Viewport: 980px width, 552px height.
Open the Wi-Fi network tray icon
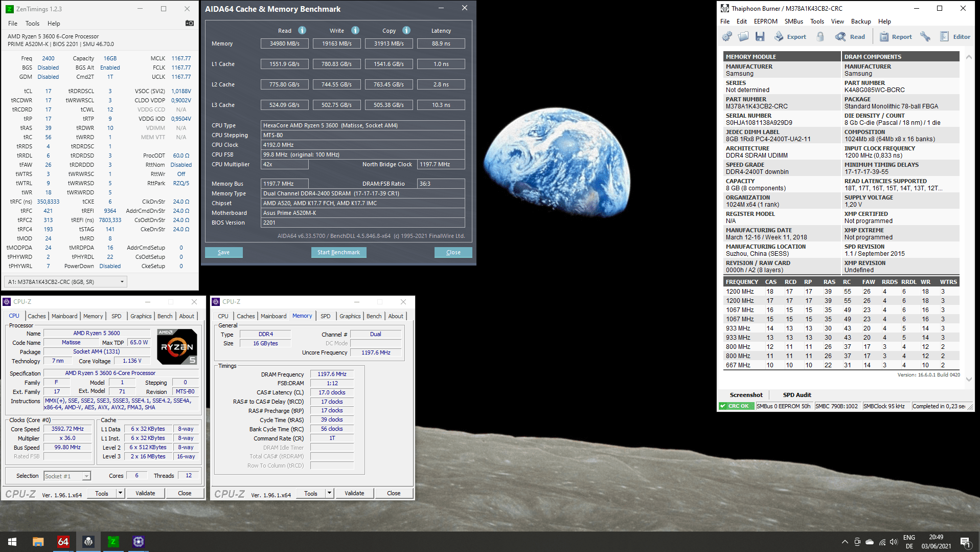[882, 542]
